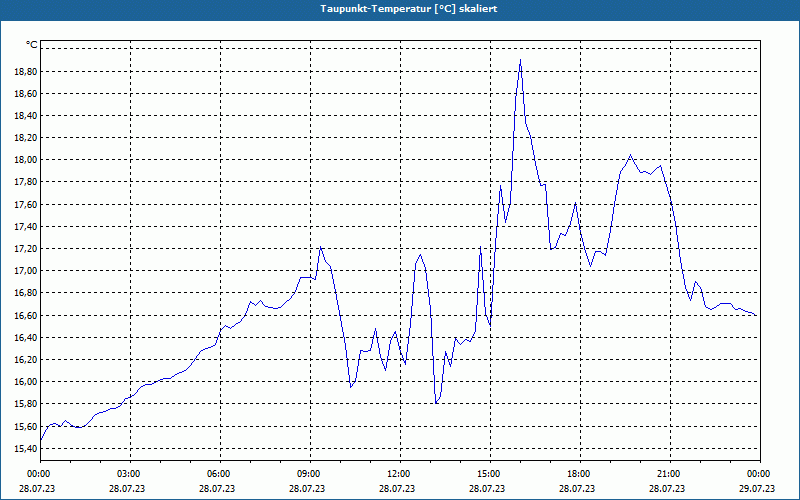
Task: Click the 06:00 time label on x-axis
Action: (220, 474)
